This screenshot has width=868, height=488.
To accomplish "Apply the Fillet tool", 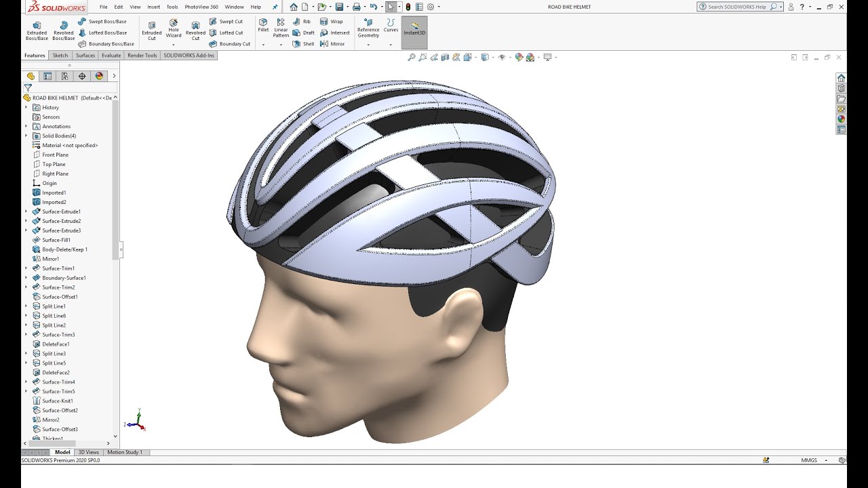I will 263,26.
